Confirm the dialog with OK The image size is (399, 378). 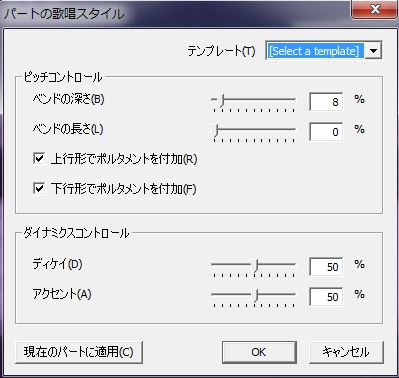click(259, 352)
